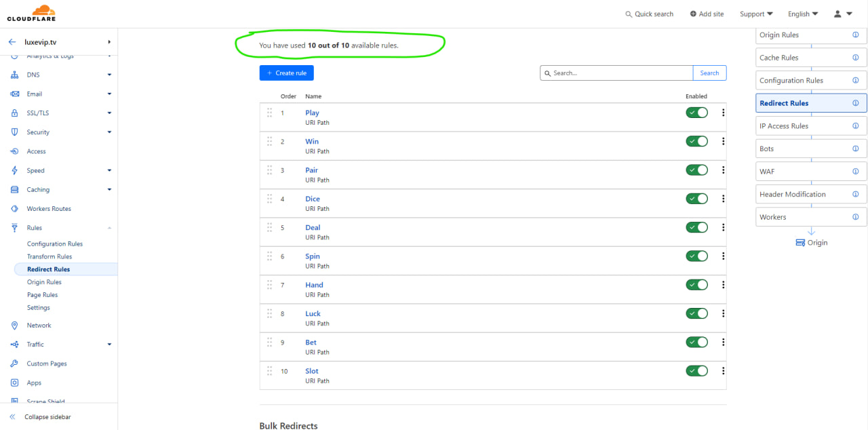This screenshot has width=868, height=430.
Task: Open the Deal rule link
Action: coord(313,228)
